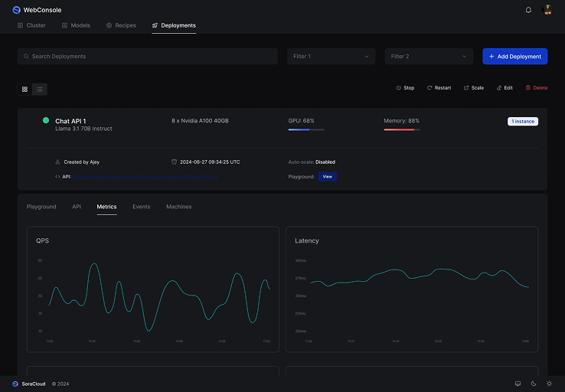This screenshot has width=565, height=392.
Task: Switch to grid view layout
Action: click(24, 89)
